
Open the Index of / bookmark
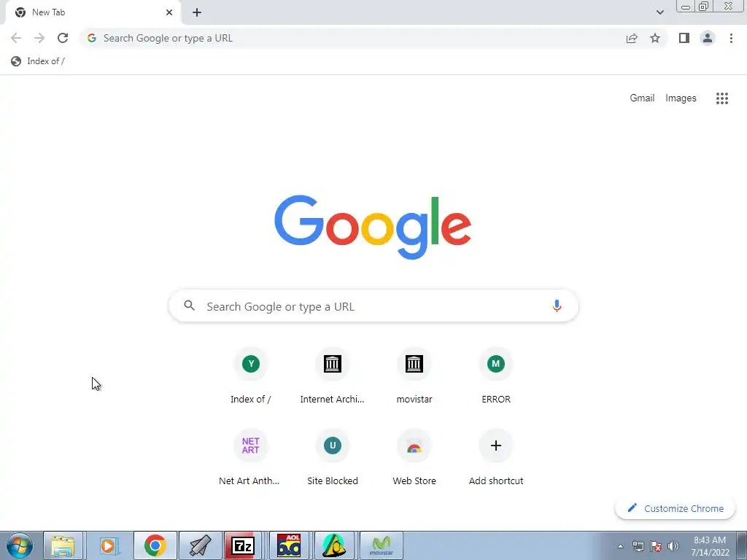pos(38,61)
